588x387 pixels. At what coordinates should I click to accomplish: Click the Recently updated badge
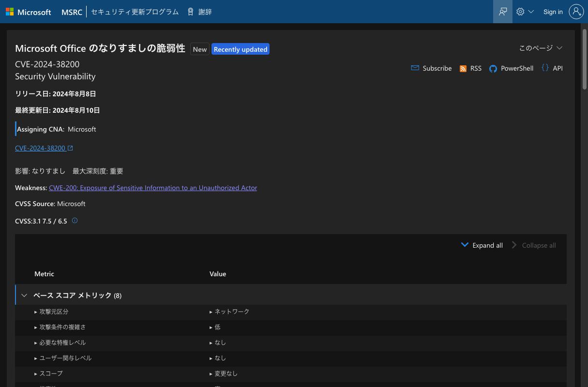click(x=241, y=49)
